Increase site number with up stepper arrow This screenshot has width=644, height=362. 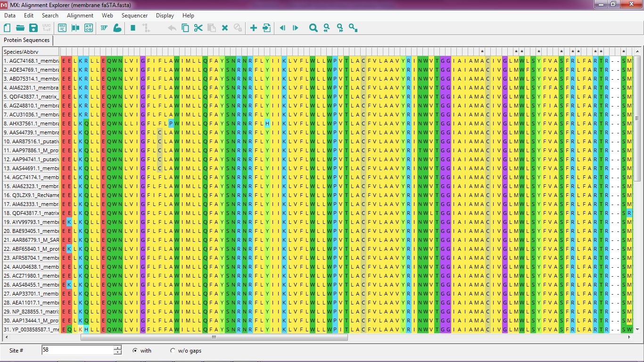[117, 348]
